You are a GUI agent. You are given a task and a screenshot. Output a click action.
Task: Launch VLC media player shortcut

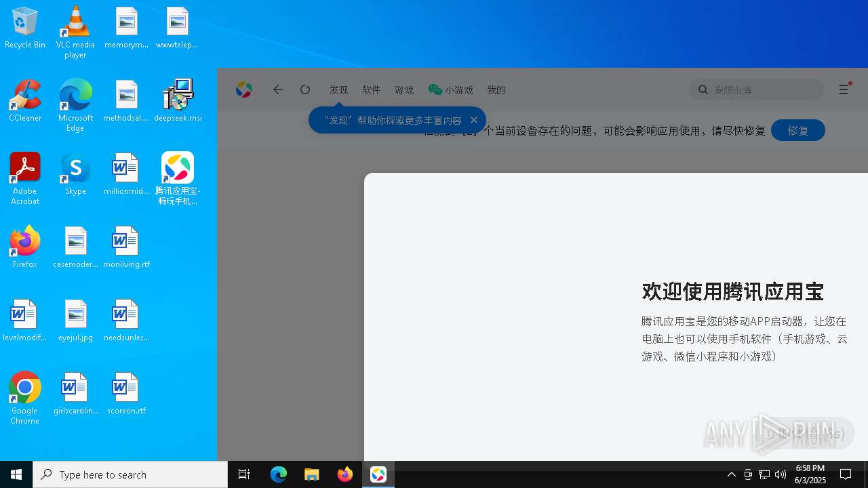coord(75,33)
